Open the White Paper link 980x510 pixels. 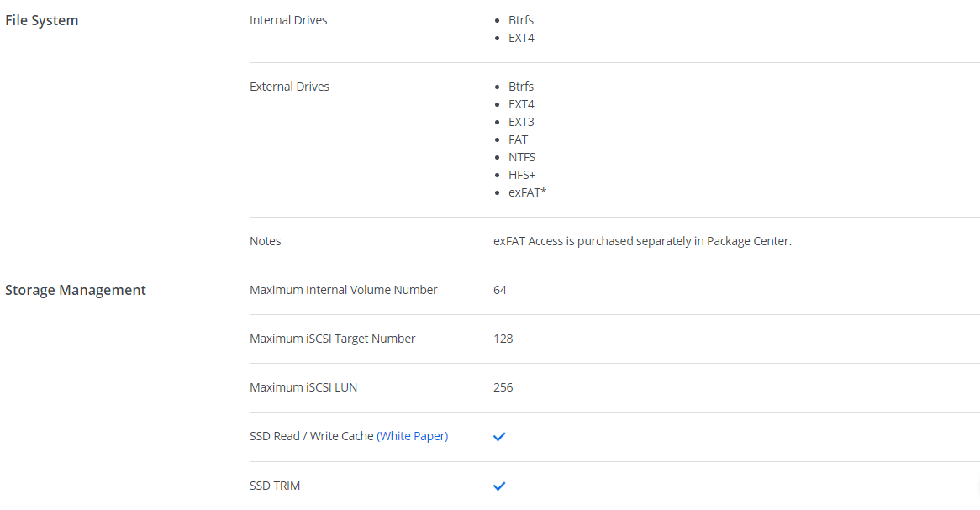[x=412, y=436]
